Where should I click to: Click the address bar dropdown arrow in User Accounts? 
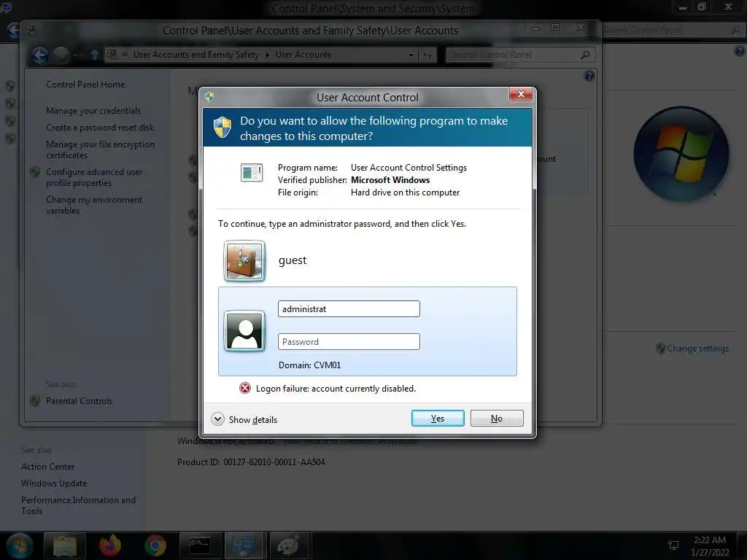pyautogui.click(x=411, y=55)
